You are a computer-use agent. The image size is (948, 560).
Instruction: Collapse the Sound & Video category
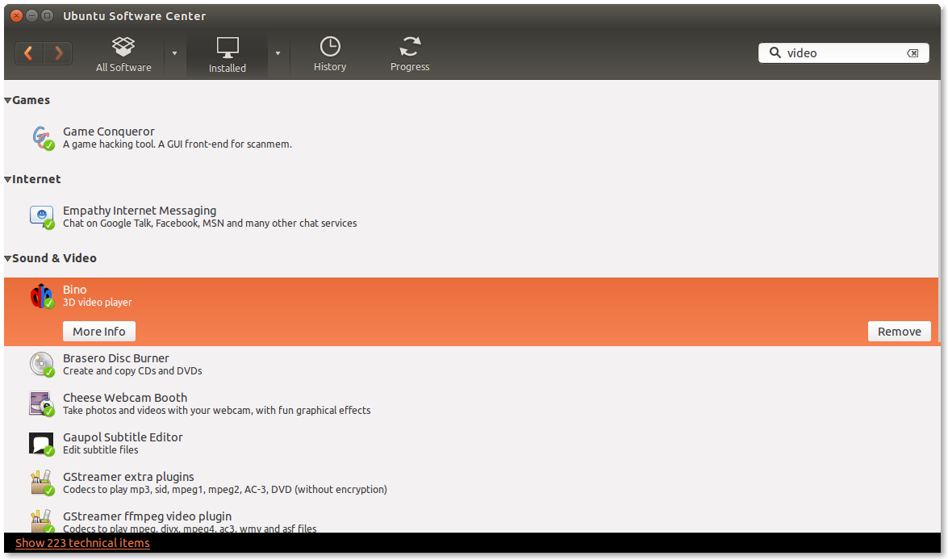pyautogui.click(x=8, y=259)
